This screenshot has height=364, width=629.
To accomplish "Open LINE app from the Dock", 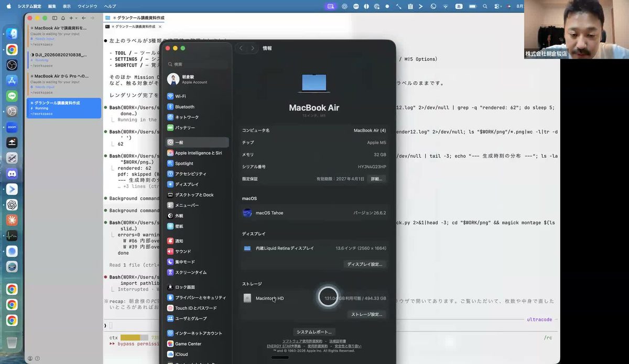I will point(12,96).
